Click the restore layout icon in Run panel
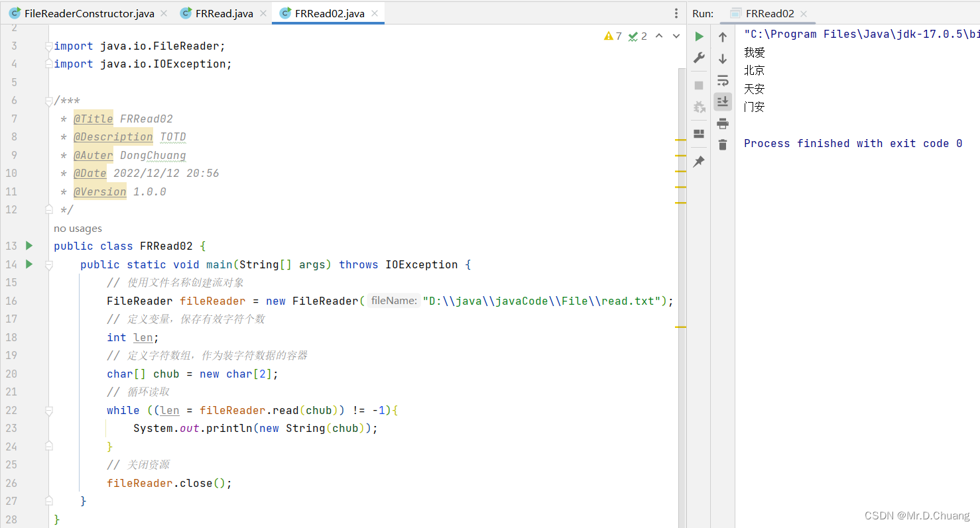The width and height of the screenshot is (980, 528). pos(699,134)
